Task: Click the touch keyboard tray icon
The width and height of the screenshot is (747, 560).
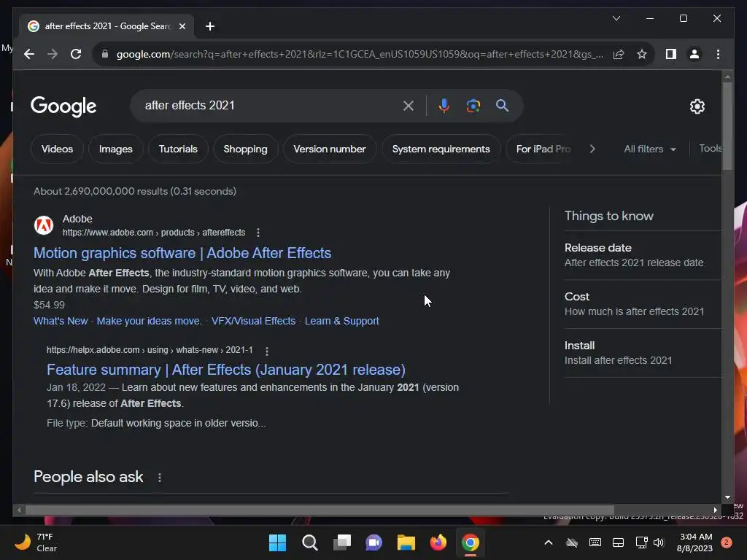Action: click(x=595, y=542)
